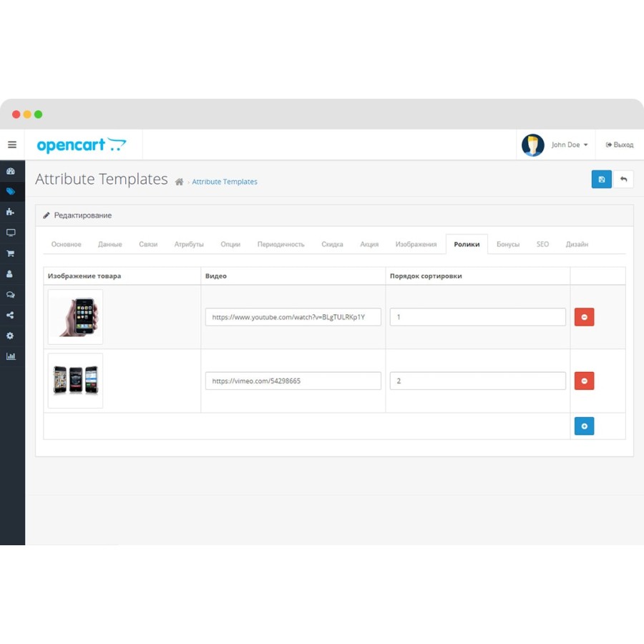Switch to the Связи tab
The height and width of the screenshot is (644, 644).
(148, 245)
